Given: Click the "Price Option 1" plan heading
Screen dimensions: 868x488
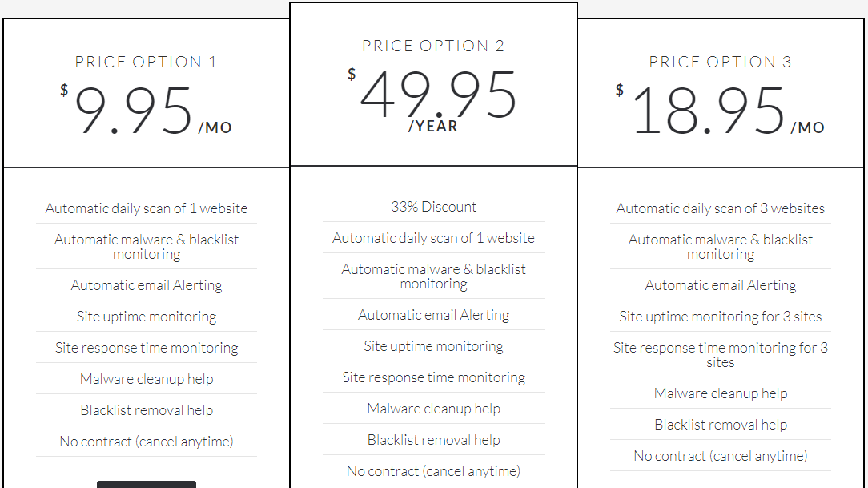Looking at the screenshot, I should coord(146,62).
